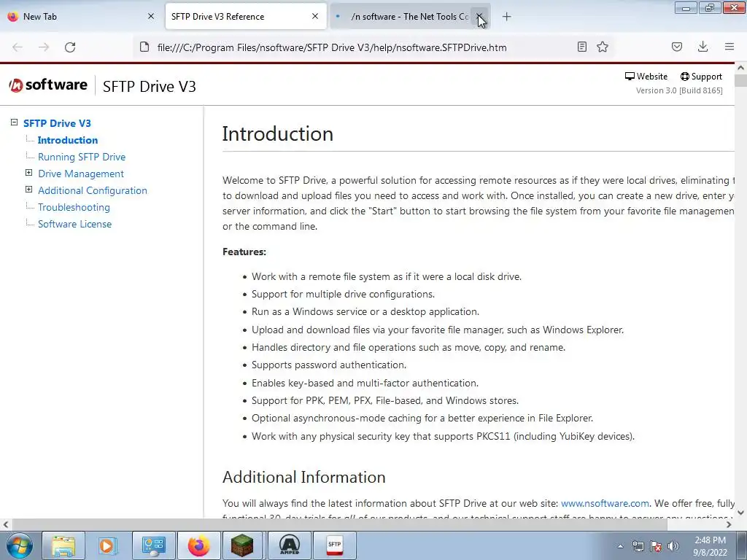Select SFTP Drive V3 root tree item

[57, 123]
